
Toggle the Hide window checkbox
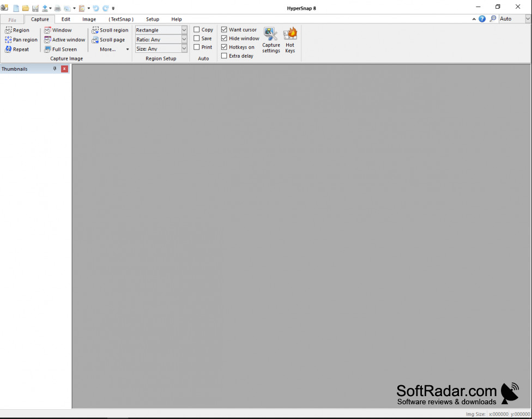pos(224,38)
